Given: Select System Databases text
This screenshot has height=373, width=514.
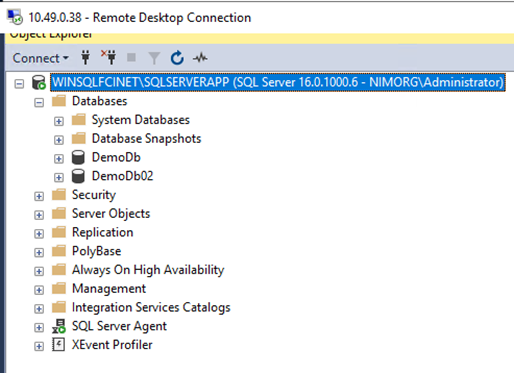Looking at the screenshot, I should [141, 120].
